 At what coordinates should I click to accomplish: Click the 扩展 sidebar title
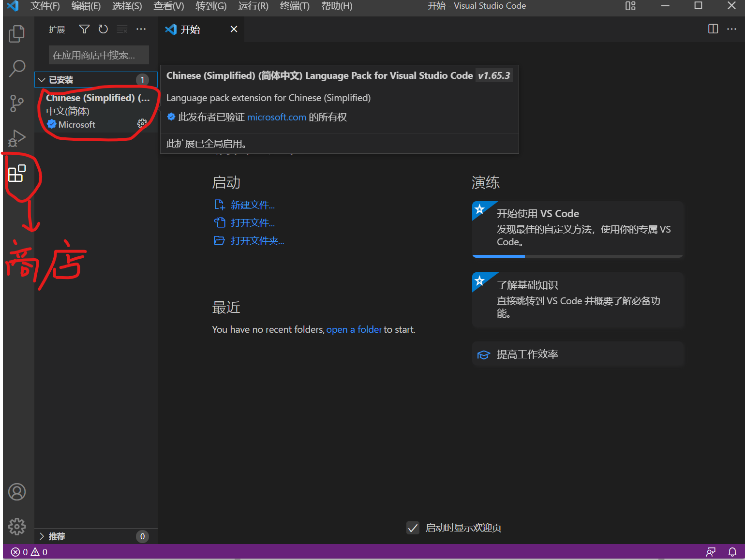pyautogui.click(x=57, y=29)
